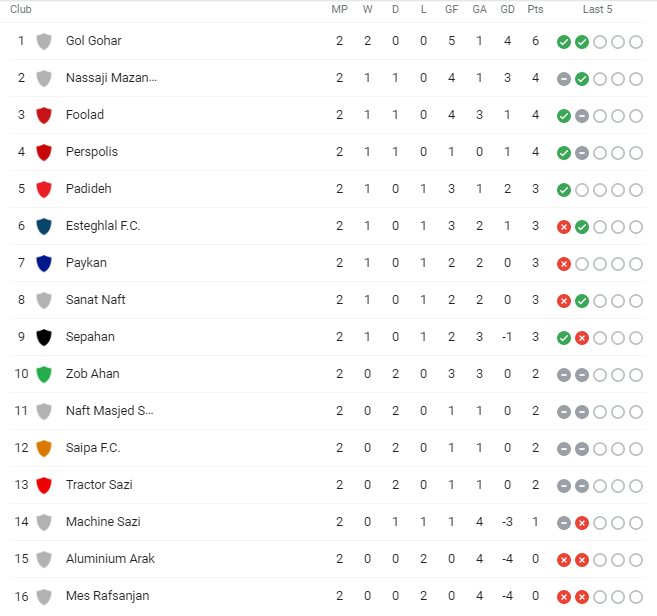Click Gol Gohar's first green win indicator
The width and height of the screenshot is (657, 616).
pyautogui.click(x=564, y=42)
